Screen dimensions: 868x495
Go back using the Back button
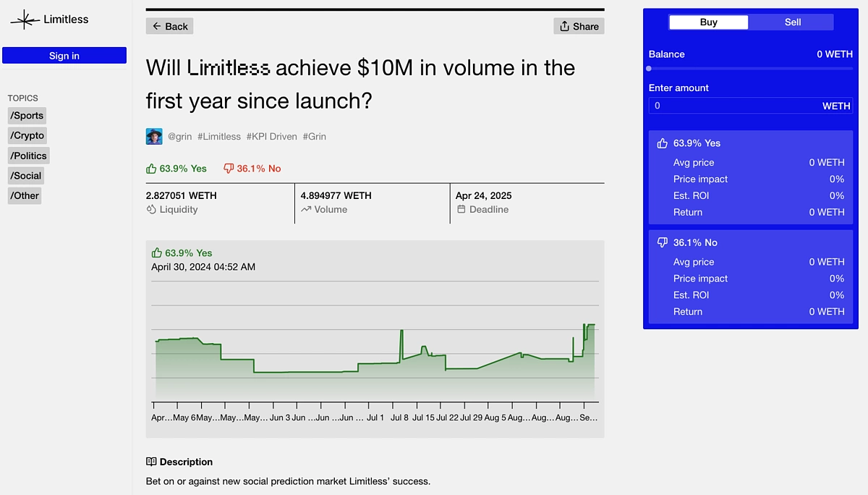pos(169,26)
